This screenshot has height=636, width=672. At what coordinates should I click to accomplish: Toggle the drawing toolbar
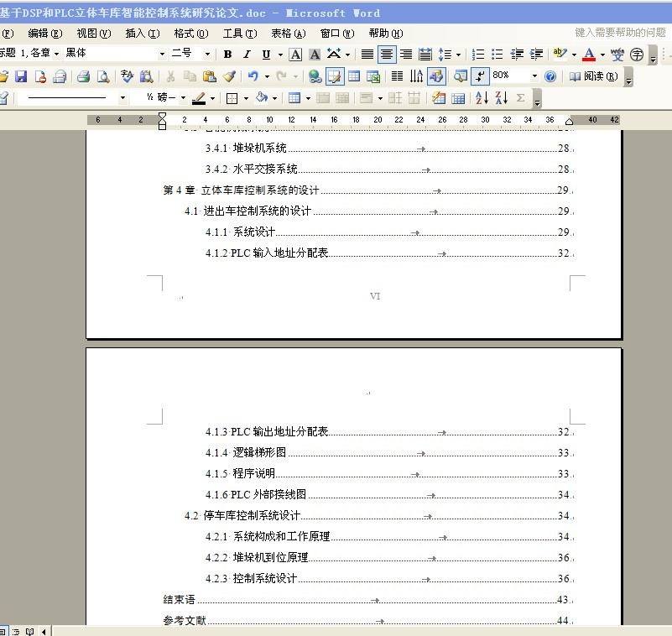tap(436, 76)
